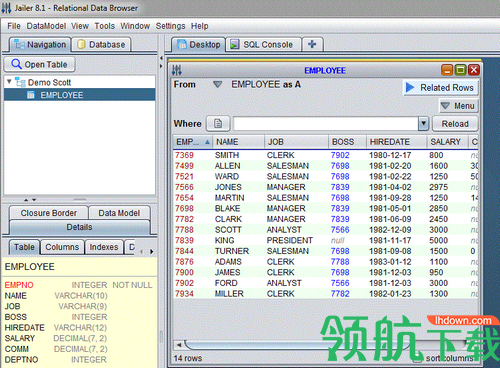Open the Settings menu
Image resolution: width=500 pixels, height=368 pixels.
(x=170, y=26)
